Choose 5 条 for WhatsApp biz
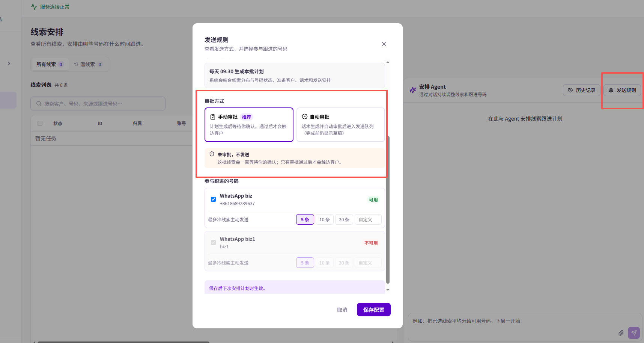 coord(305,219)
